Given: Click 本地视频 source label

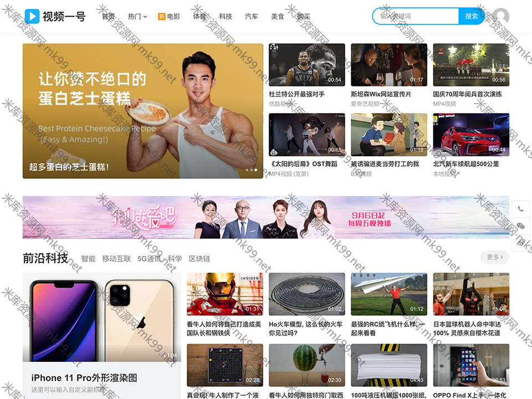Looking at the screenshot, I should pyautogui.click(x=446, y=173).
